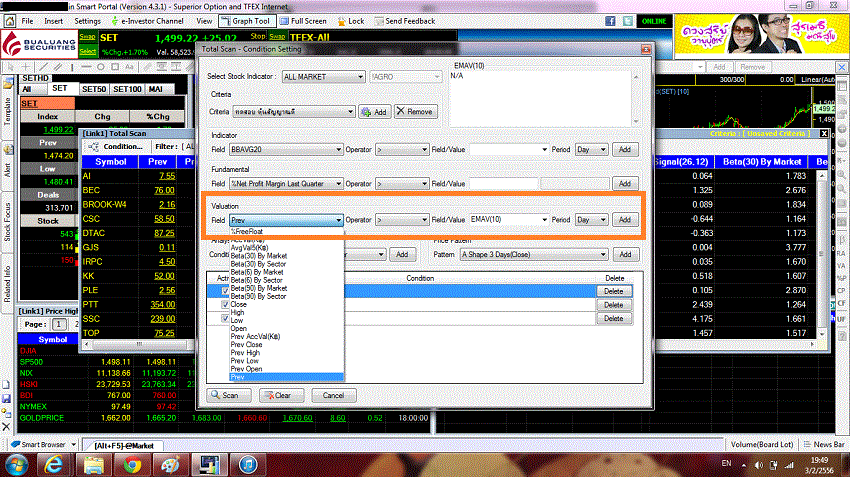This screenshot has width=850, height=477.
Task: Click Add button in the Valuation row
Action: coord(624,220)
